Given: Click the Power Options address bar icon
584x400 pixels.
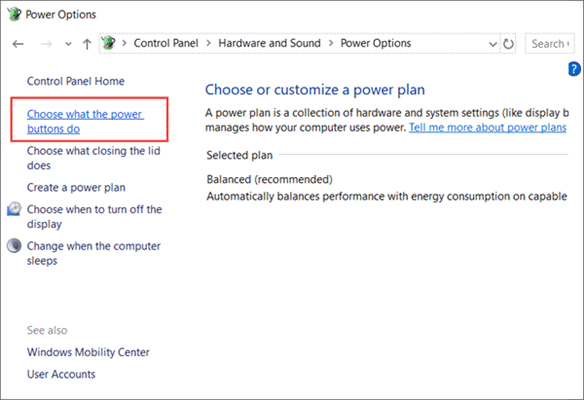Looking at the screenshot, I should 109,43.
